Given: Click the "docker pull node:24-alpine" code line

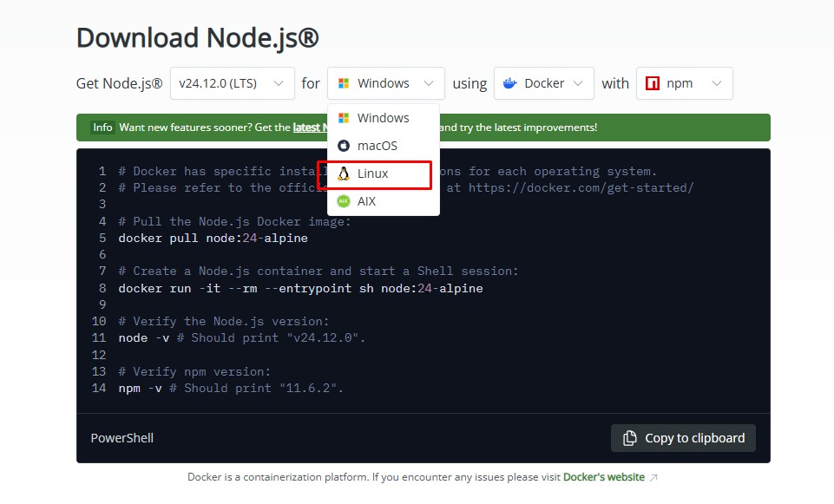Looking at the screenshot, I should pos(213,238).
